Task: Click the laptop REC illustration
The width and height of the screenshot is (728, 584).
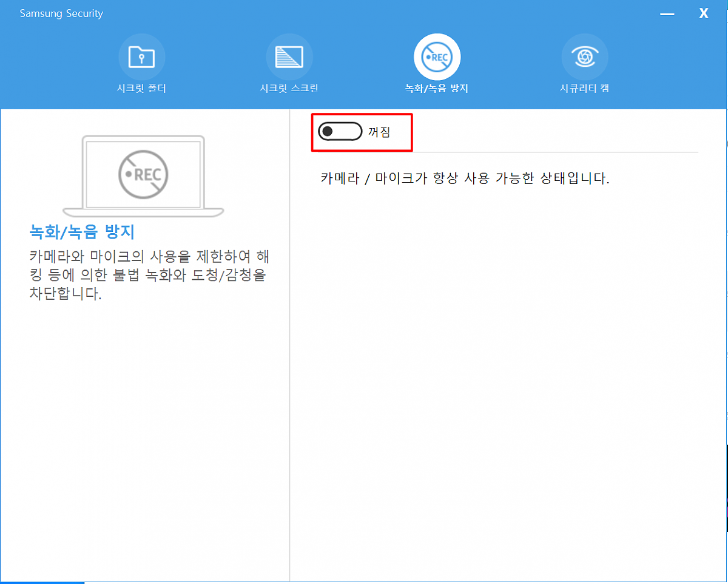Action: [143, 176]
